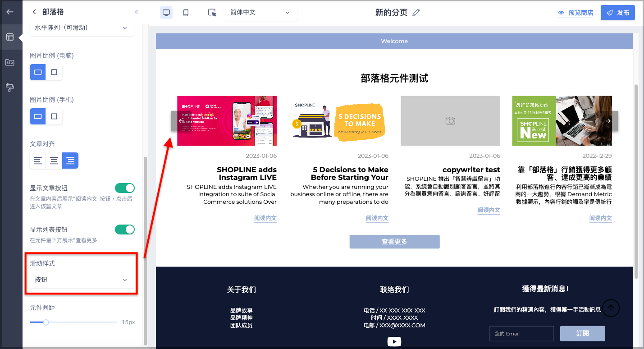This screenshot has width=644, height=349.
Task: Align article text to the right
Action: 70,161
